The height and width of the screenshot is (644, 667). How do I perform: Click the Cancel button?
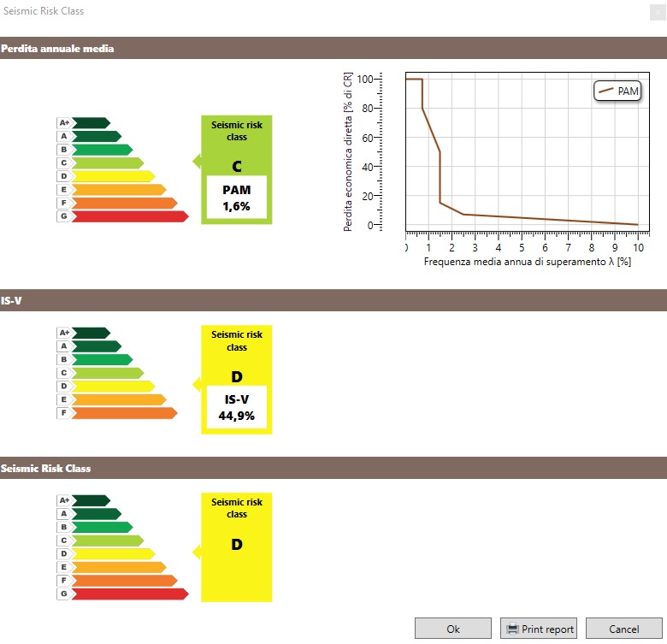(x=623, y=629)
